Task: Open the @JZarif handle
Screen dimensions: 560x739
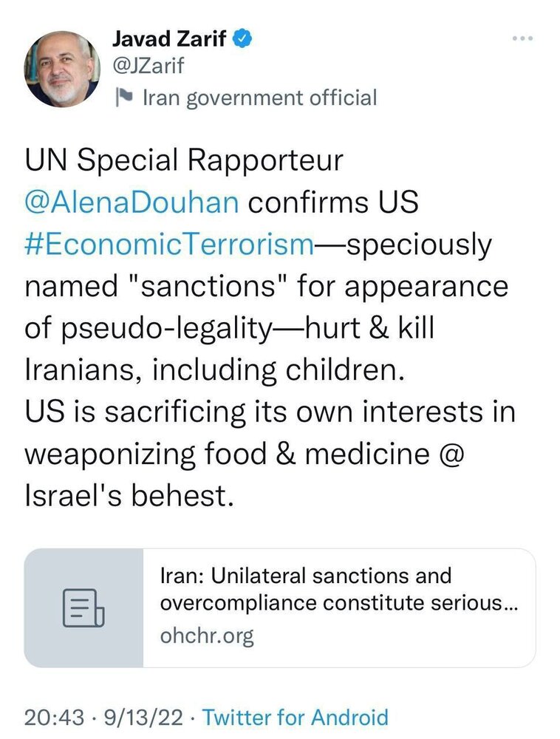Action: point(148,67)
